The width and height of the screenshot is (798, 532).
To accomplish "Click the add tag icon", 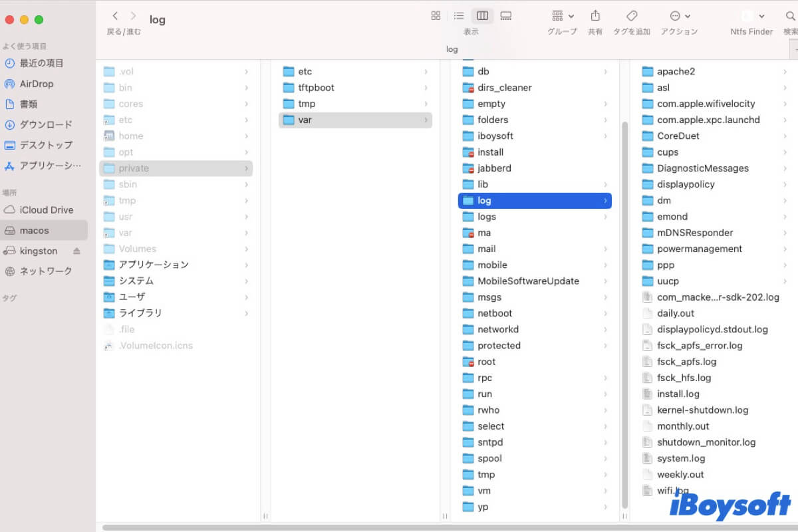I will tap(632, 16).
